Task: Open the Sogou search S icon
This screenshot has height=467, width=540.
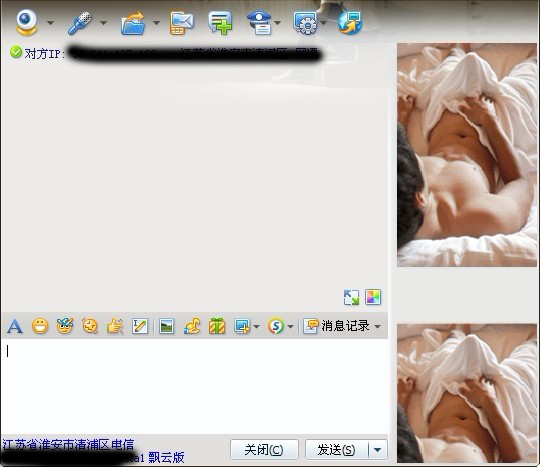Action: tap(276, 326)
